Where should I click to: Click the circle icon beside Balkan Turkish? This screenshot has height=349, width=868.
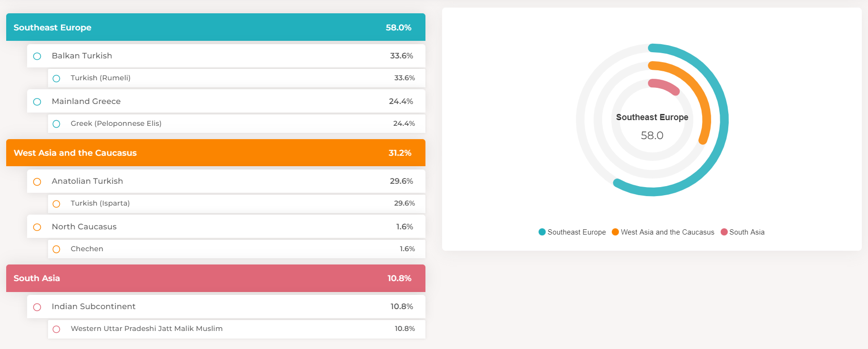point(37,56)
